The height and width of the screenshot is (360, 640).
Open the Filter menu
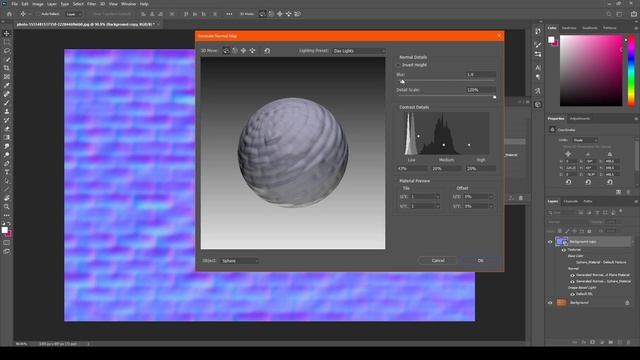pyautogui.click(x=91, y=4)
